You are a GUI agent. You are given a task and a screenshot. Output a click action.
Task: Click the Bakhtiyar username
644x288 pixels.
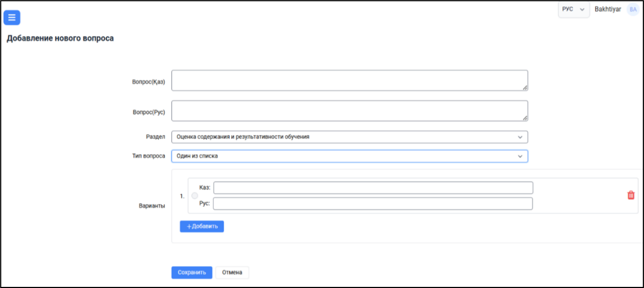coord(608,9)
